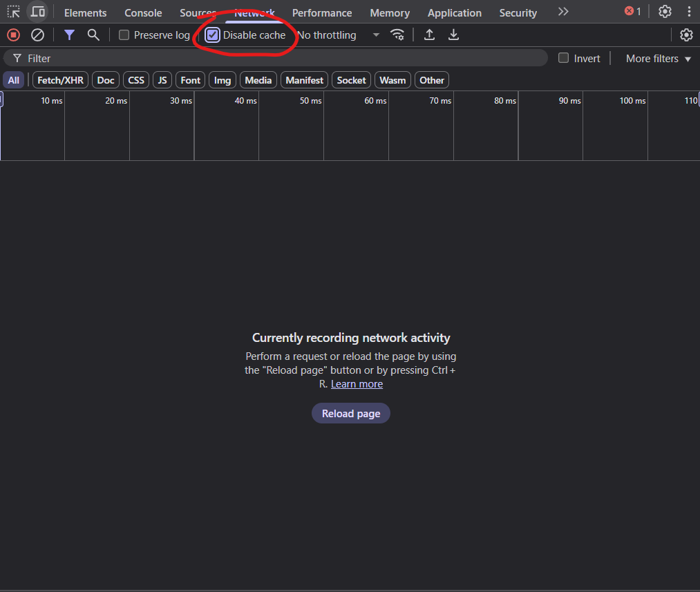Switch to the Console tab
Screen dimensions: 700x592
click(143, 13)
